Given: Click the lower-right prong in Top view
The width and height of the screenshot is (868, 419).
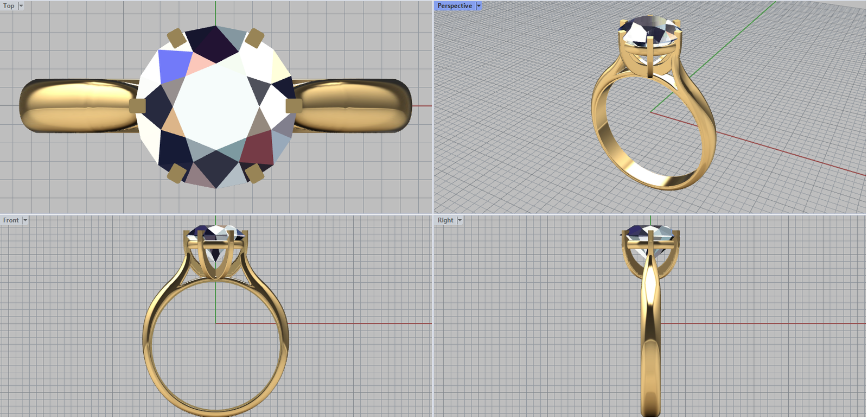Looking at the screenshot, I should pyautogui.click(x=254, y=173).
